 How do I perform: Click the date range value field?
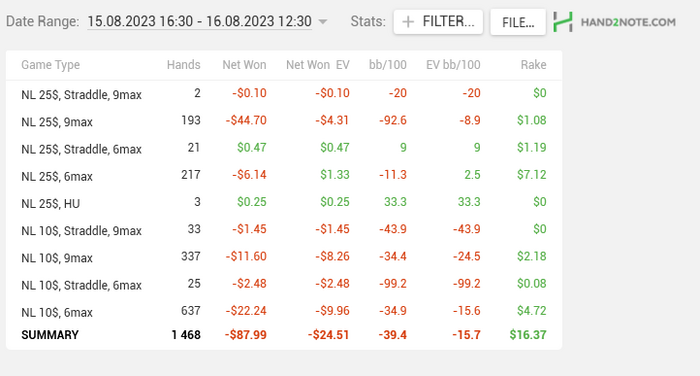200,21
